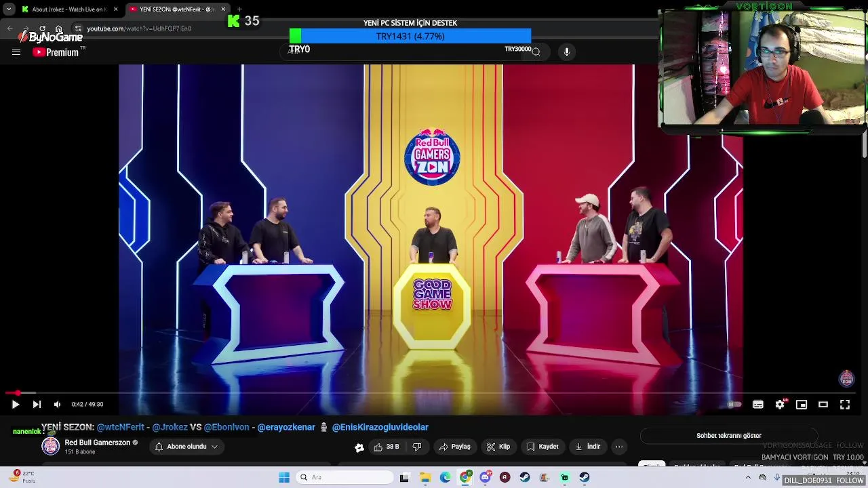
Task: Open Task View on taskbar
Action: [404, 477]
